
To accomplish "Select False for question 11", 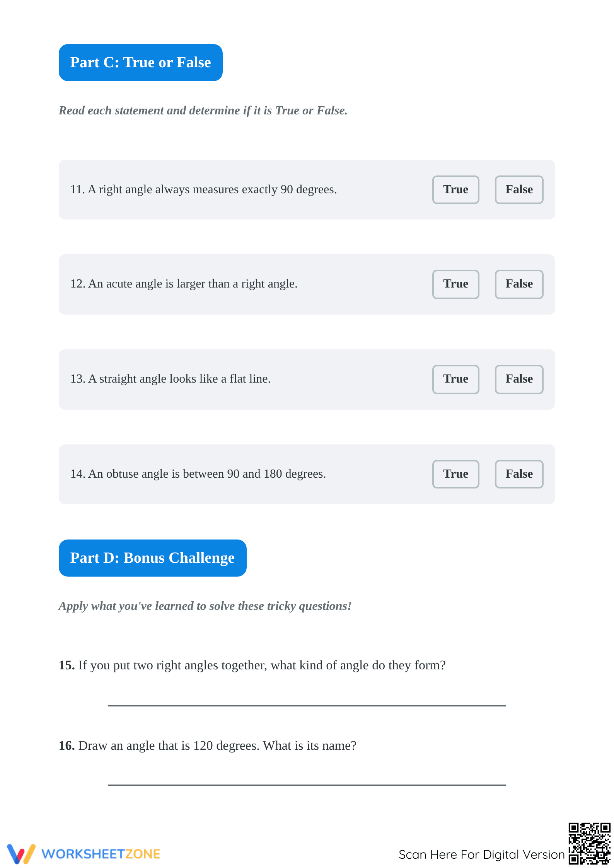I will coord(519,189).
